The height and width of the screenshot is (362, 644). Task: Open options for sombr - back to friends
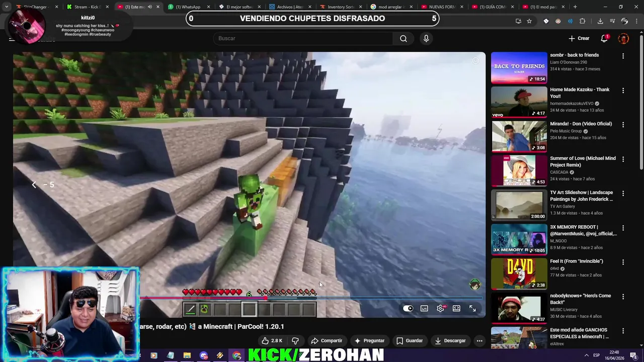623,56
